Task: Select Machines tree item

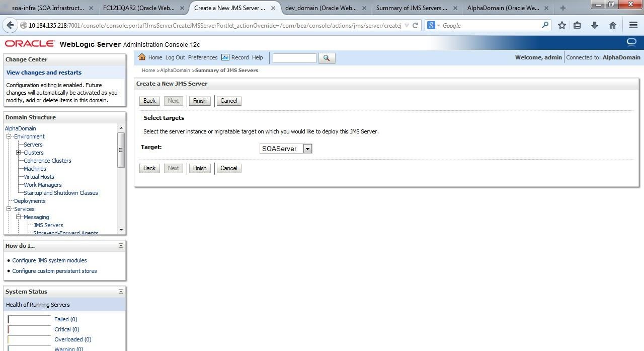Action: [35, 169]
